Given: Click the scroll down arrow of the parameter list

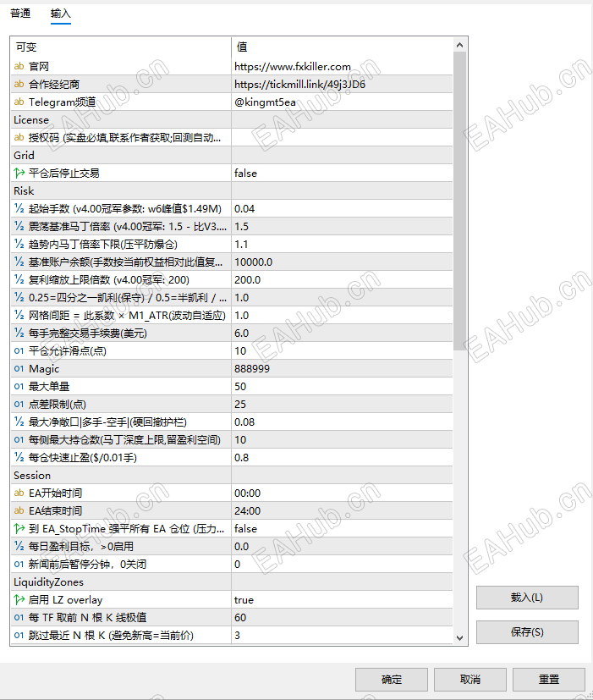Looking at the screenshot, I should (x=459, y=638).
